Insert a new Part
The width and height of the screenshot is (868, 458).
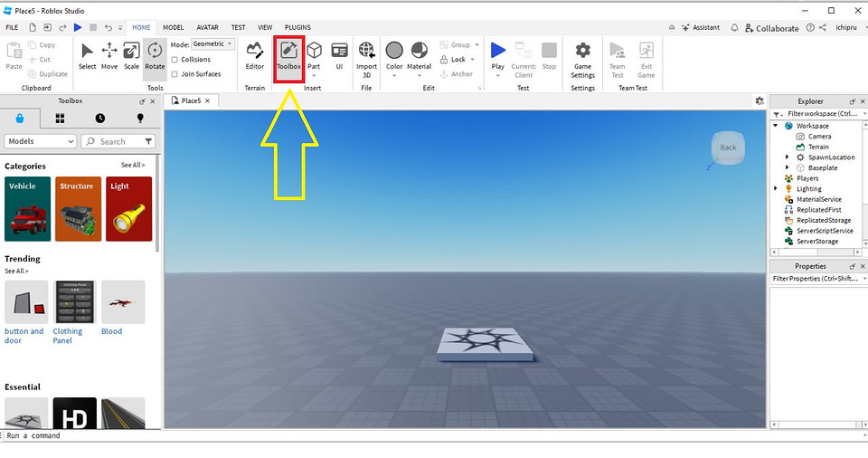tap(314, 55)
